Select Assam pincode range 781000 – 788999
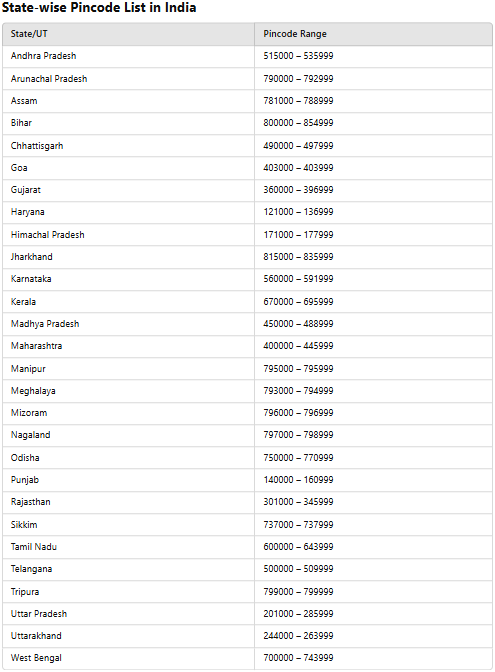Screen dimensions: 495x672 point(298,101)
